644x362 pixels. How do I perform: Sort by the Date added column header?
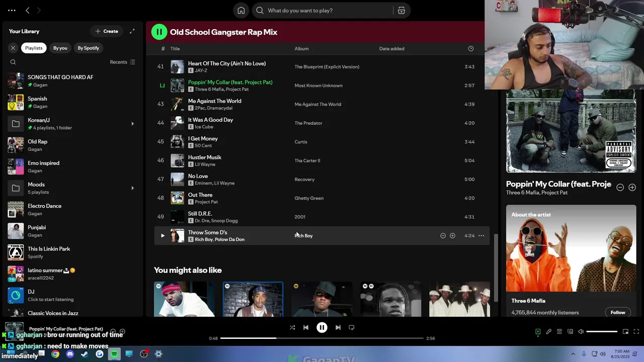[x=391, y=49]
